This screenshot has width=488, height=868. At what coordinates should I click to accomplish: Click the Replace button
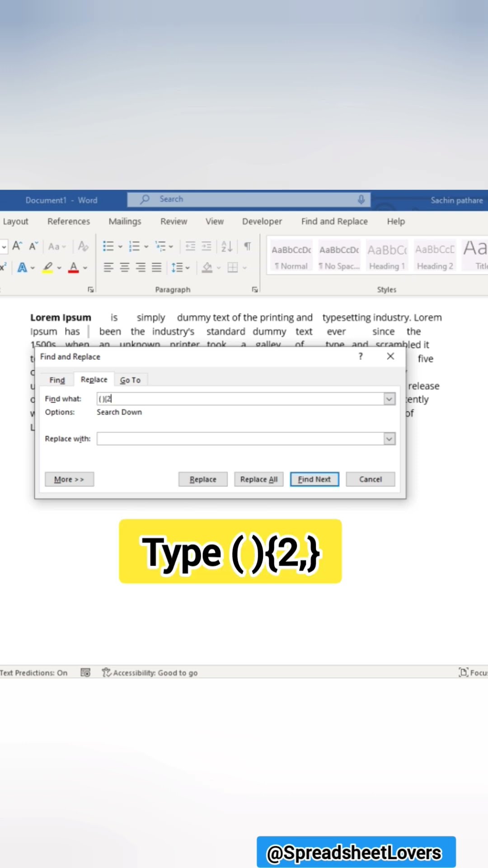coord(203,479)
